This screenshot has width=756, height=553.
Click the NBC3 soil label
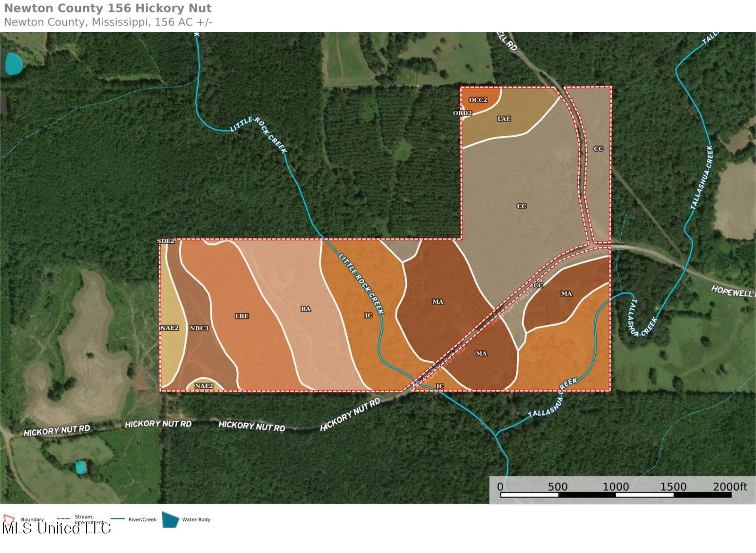point(199,328)
